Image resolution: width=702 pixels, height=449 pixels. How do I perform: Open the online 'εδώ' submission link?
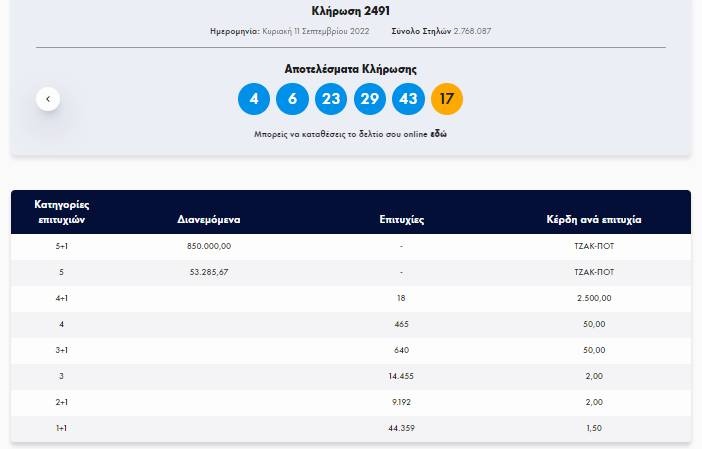(x=438, y=133)
